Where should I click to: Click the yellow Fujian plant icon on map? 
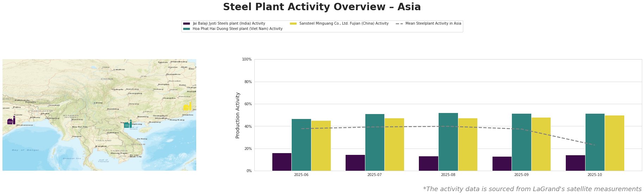point(187,107)
